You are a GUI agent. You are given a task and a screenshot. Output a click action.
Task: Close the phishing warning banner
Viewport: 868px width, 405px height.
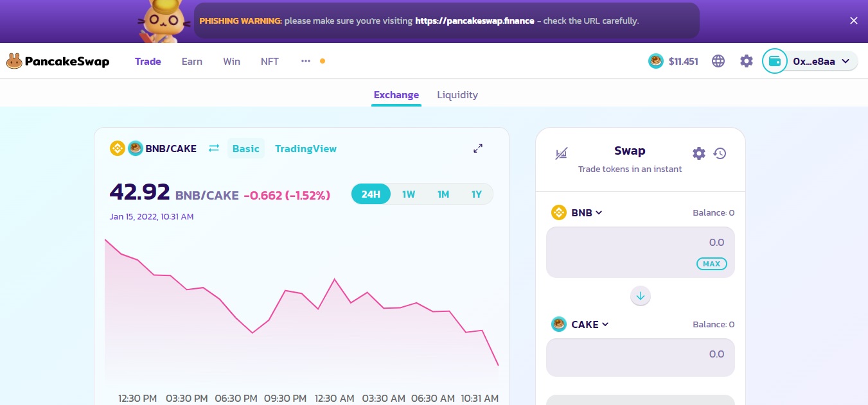(854, 21)
